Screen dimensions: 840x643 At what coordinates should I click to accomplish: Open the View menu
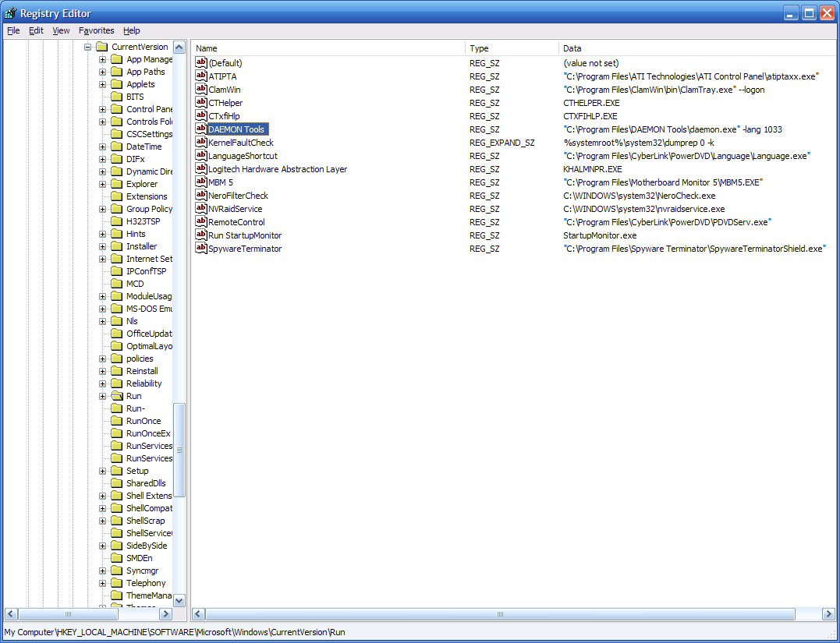(x=61, y=30)
